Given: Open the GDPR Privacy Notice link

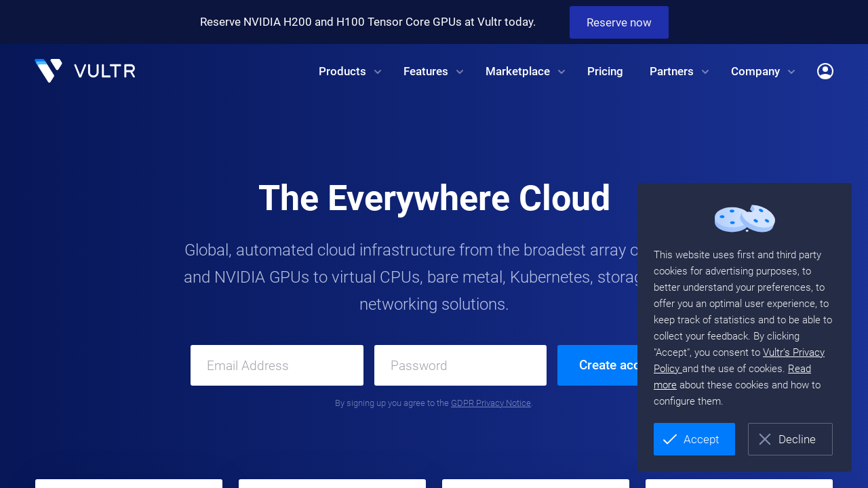Looking at the screenshot, I should (491, 403).
